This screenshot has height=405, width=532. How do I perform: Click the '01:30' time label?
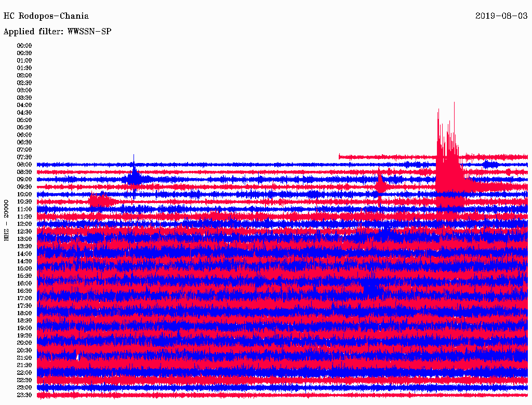24,68
